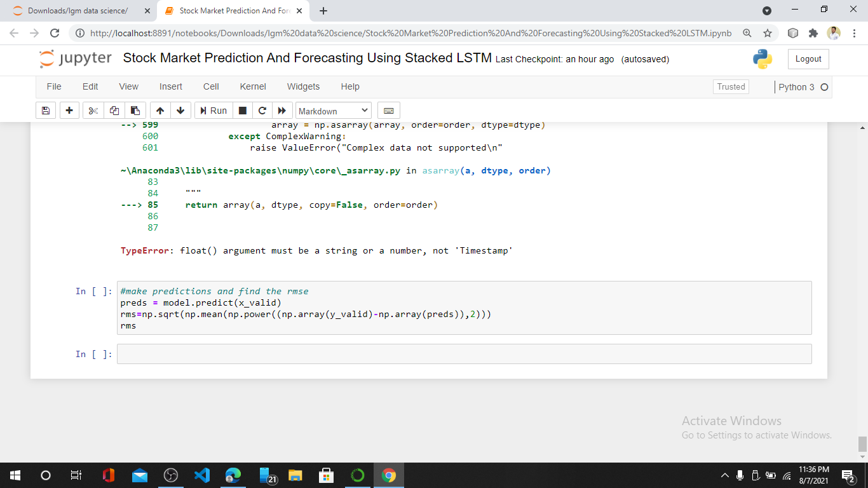The height and width of the screenshot is (488, 868).
Task: Open the Help menu
Action: coord(350,86)
